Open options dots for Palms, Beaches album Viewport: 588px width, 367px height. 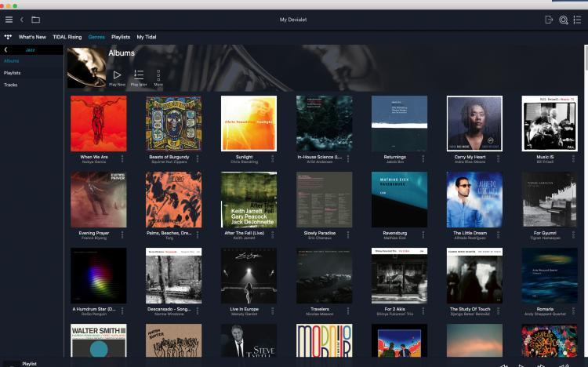198,235
